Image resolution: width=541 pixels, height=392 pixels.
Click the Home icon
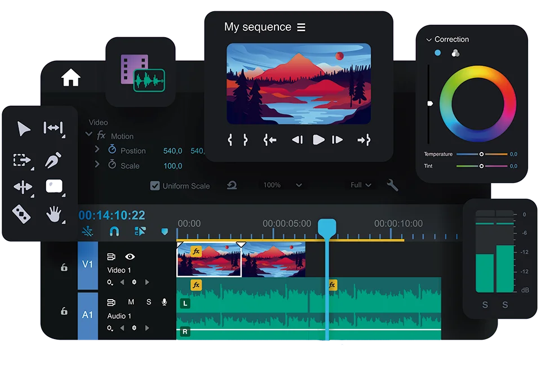click(x=70, y=78)
